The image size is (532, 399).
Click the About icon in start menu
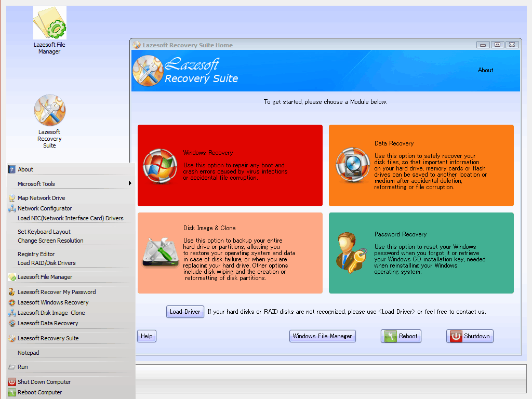coord(12,169)
